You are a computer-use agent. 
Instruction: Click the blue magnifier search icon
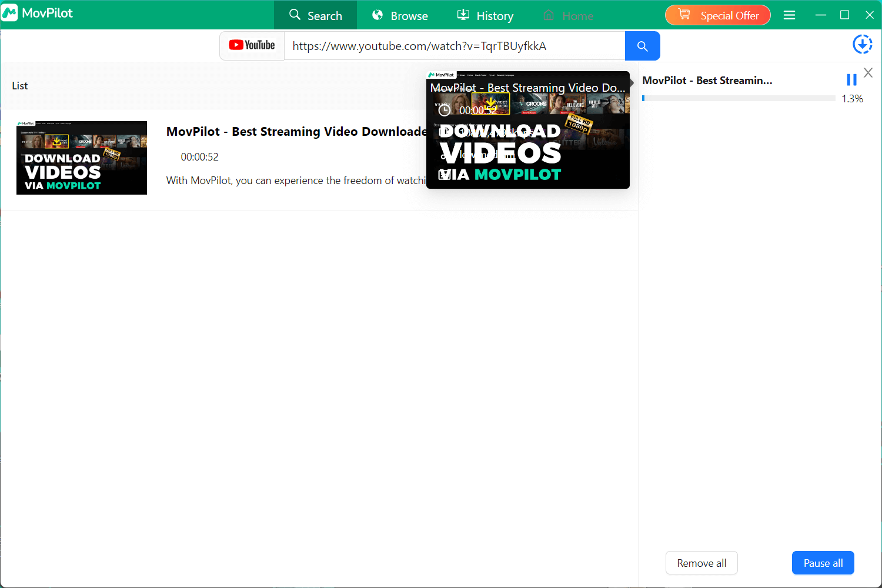(x=642, y=45)
